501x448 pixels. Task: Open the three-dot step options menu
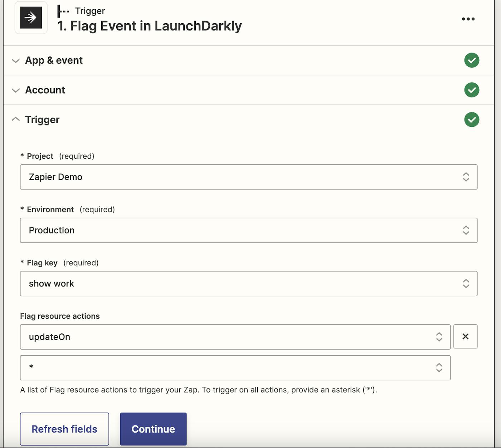click(x=468, y=19)
